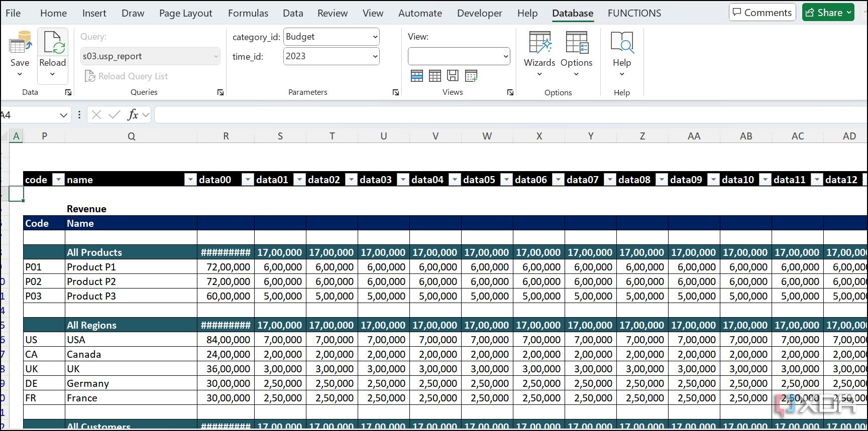Image resolution: width=868 pixels, height=431 pixels.
Task: Open the Wizards icon
Action: pyautogui.click(x=540, y=42)
